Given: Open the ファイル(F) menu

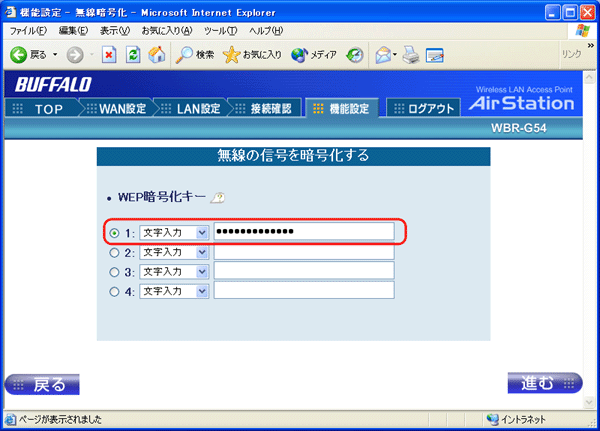Looking at the screenshot, I should tap(28, 31).
